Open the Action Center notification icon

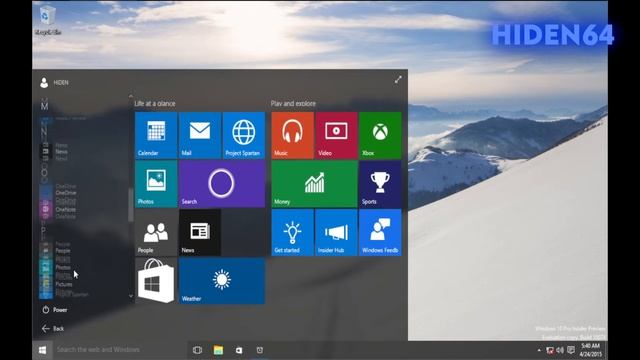click(x=571, y=350)
